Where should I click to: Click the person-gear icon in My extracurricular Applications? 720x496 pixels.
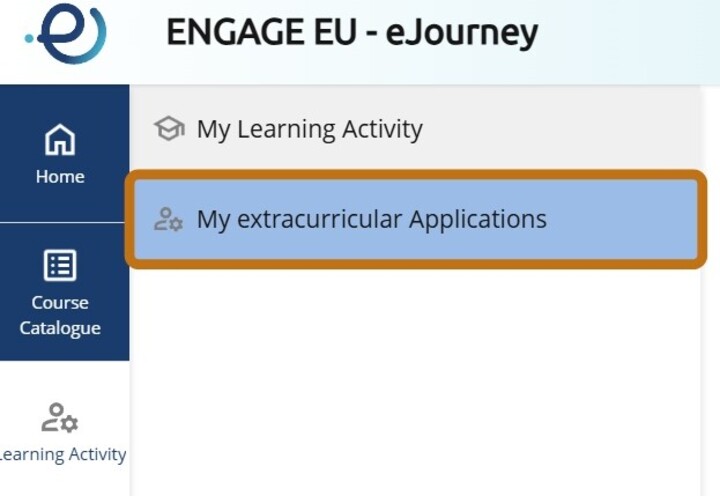click(168, 219)
